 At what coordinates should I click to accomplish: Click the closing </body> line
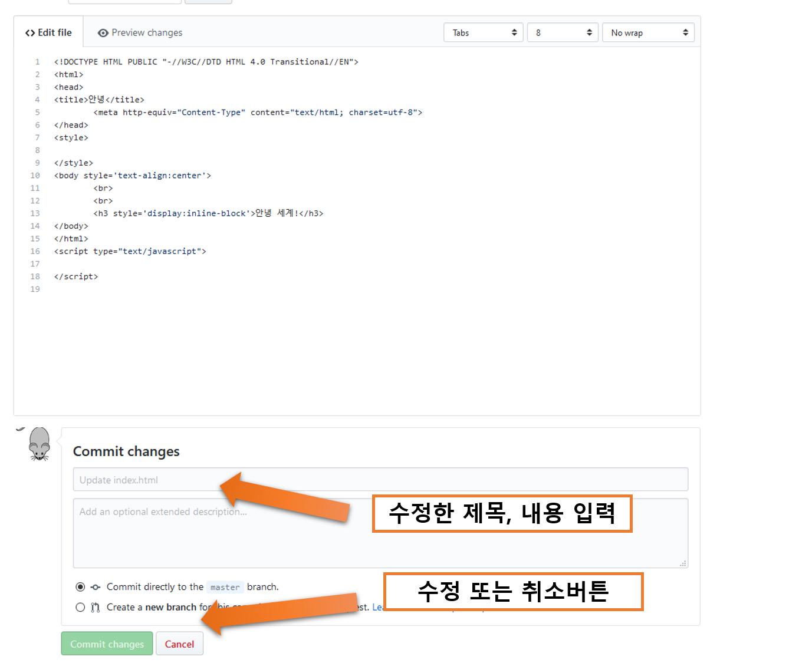pyautogui.click(x=71, y=226)
